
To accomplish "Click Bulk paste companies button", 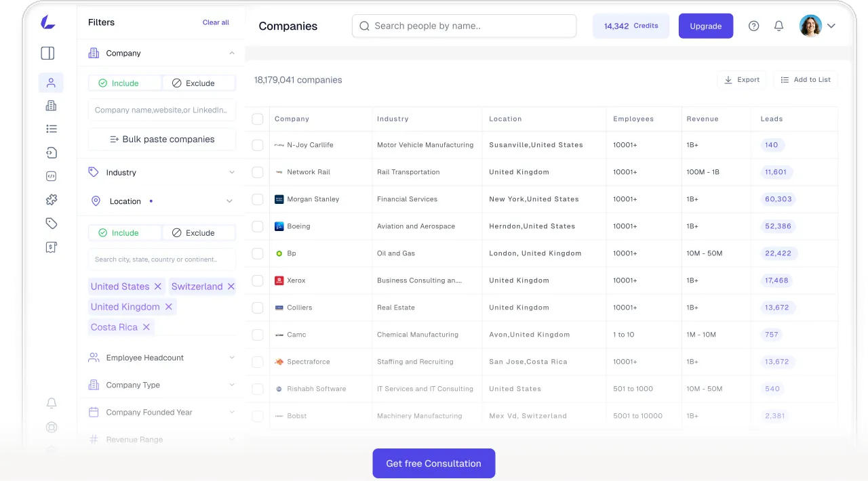I will click(162, 139).
